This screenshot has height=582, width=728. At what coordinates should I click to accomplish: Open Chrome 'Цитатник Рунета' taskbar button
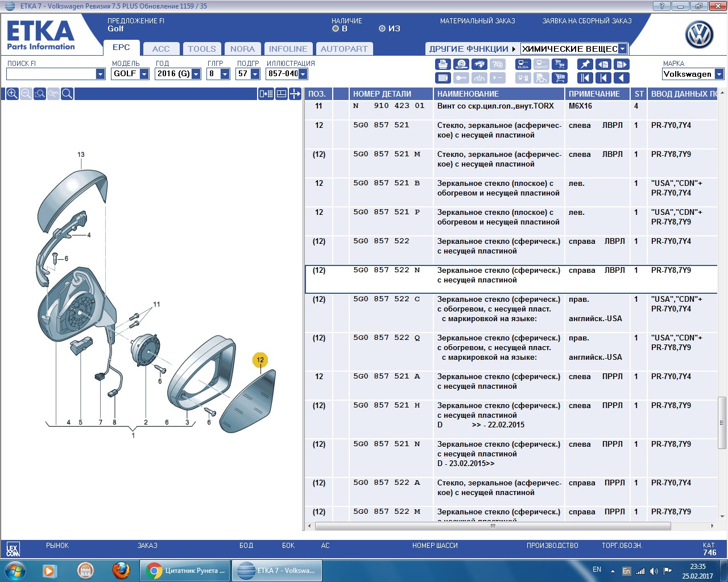[185, 570]
